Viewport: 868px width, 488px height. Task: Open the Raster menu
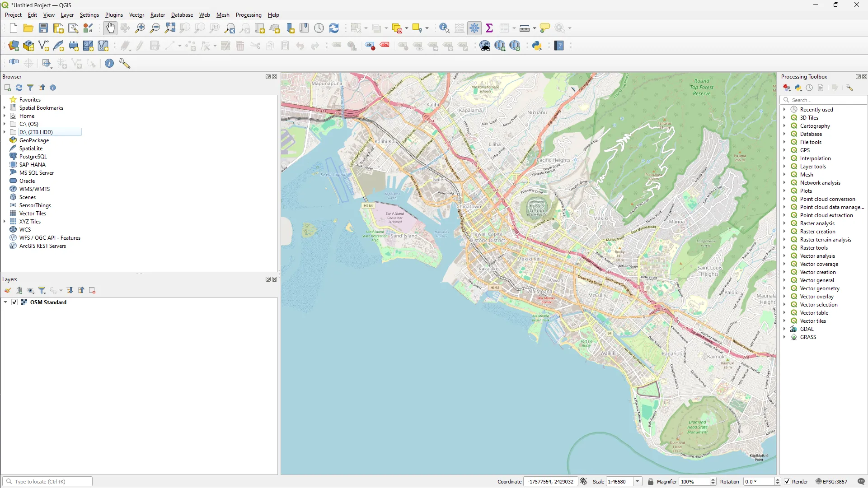158,15
